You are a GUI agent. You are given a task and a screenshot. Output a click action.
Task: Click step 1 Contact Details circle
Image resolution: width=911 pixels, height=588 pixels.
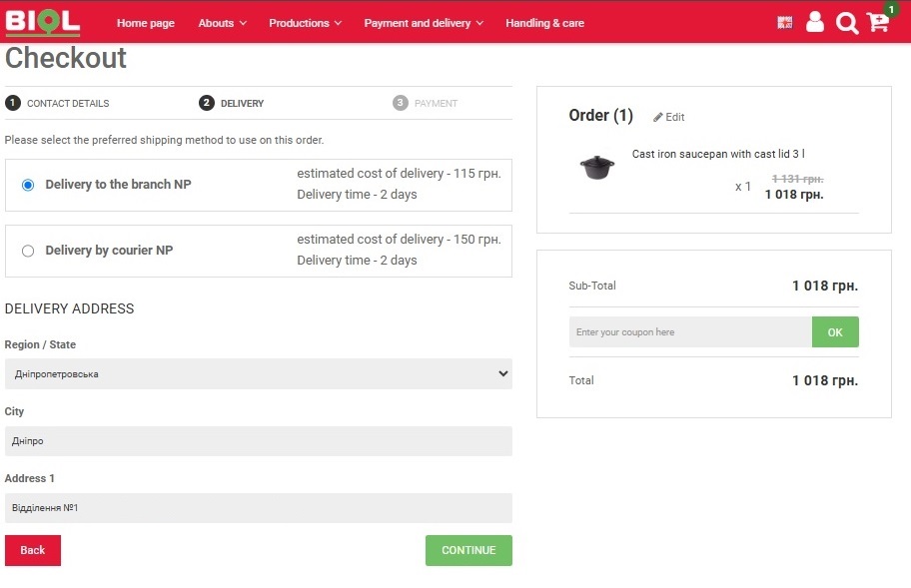coord(13,103)
